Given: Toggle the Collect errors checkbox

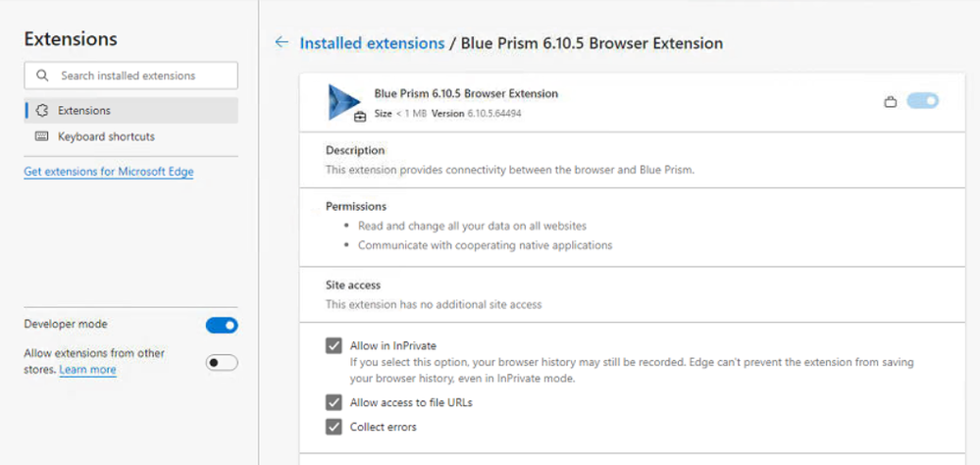Looking at the screenshot, I should coord(334,427).
